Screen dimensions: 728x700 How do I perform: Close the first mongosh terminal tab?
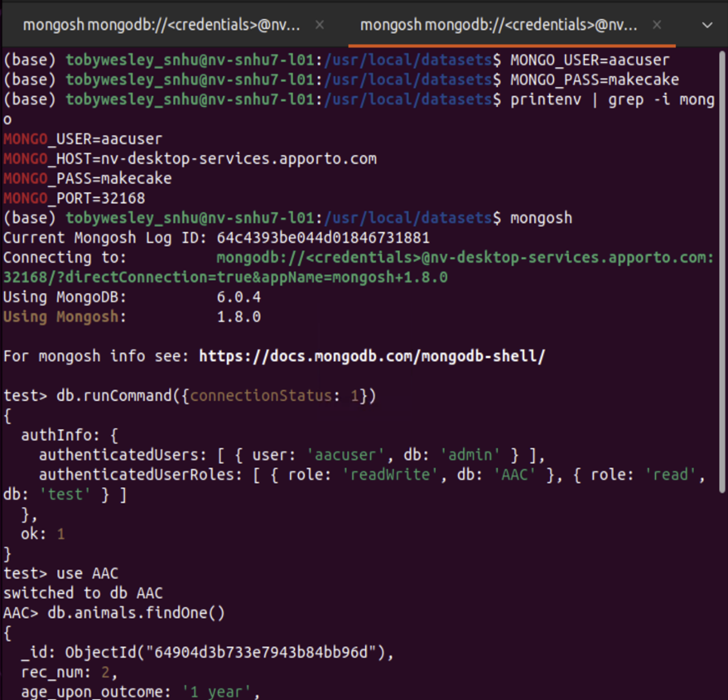click(x=319, y=25)
